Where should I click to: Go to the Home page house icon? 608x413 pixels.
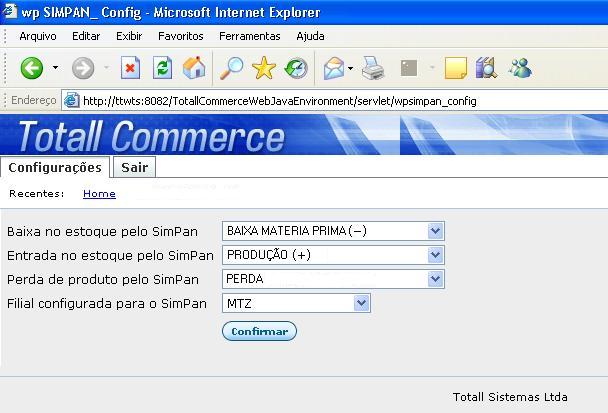coord(194,68)
